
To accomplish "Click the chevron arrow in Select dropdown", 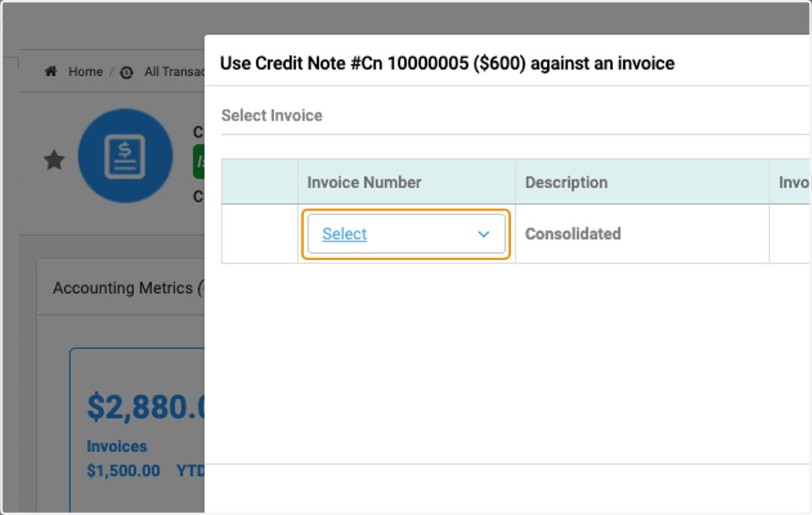I will tap(484, 234).
